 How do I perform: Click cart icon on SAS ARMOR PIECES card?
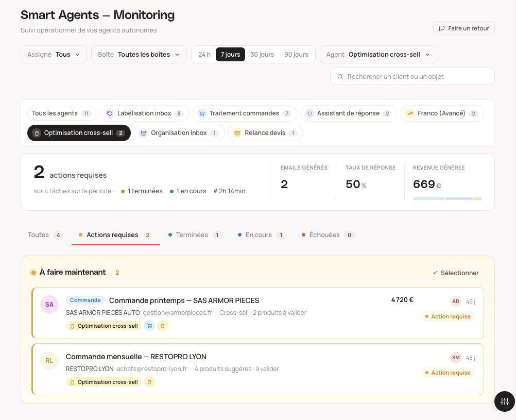click(x=149, y=326)
